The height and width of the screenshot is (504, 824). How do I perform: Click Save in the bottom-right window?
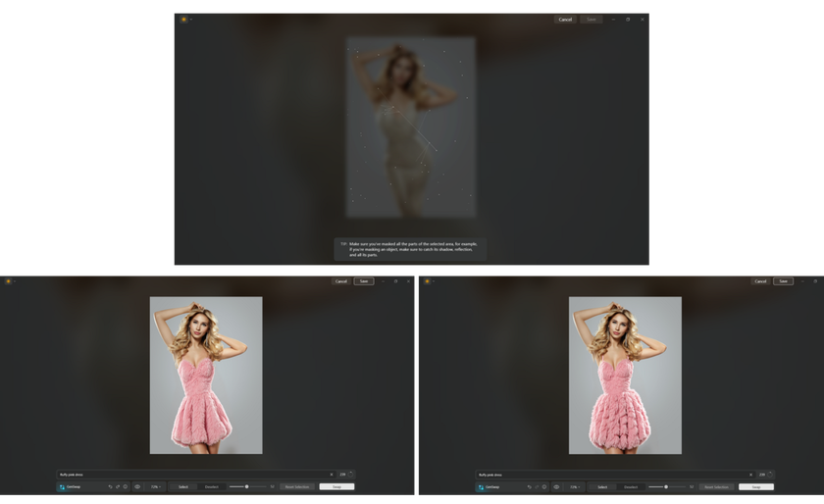783,281
